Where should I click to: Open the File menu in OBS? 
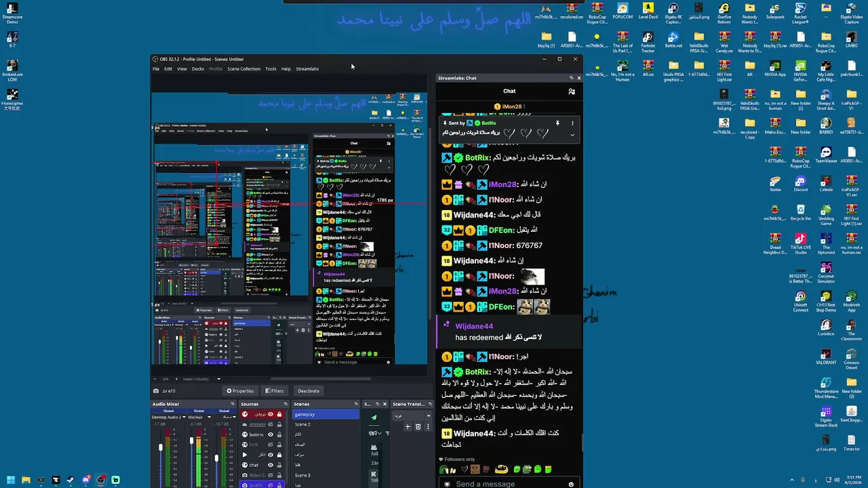pos(156,68)
